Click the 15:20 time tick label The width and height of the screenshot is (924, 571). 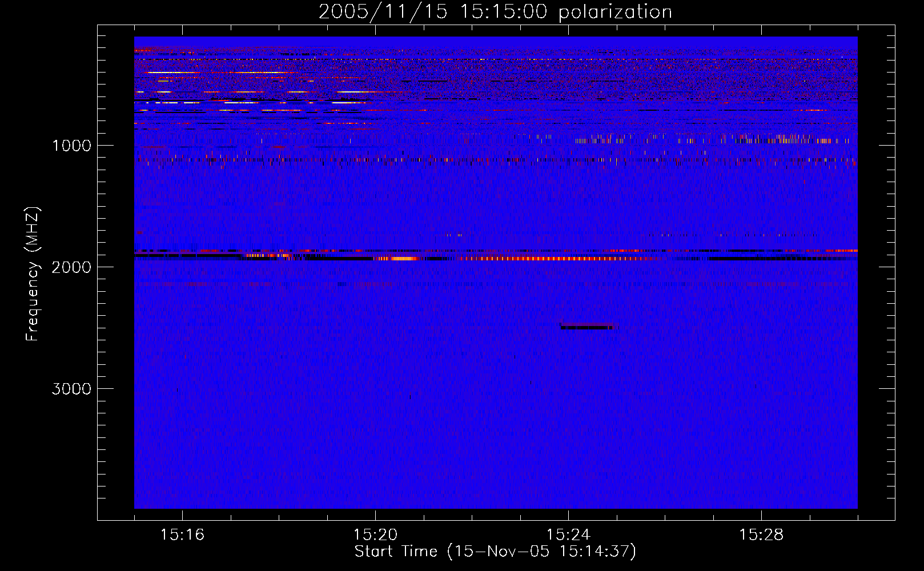coord(375,534)
